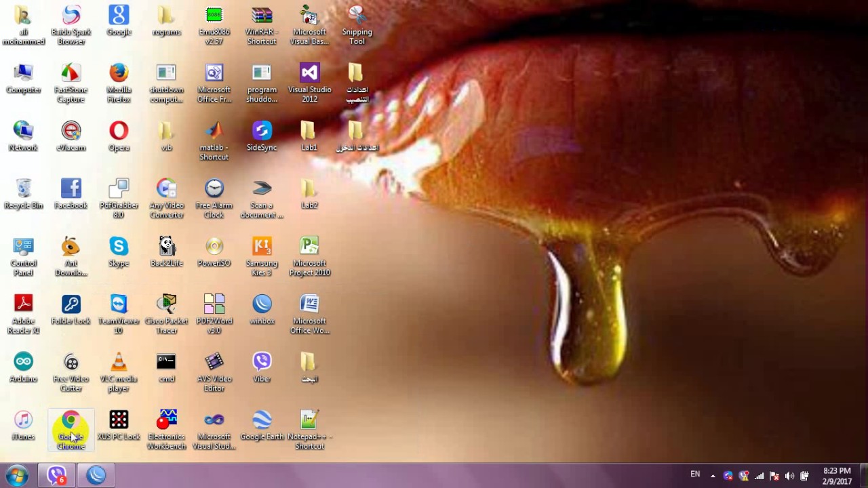Select Electronics Workbench icon
This screenshot has height=488, width=868.
pos(167,430)
